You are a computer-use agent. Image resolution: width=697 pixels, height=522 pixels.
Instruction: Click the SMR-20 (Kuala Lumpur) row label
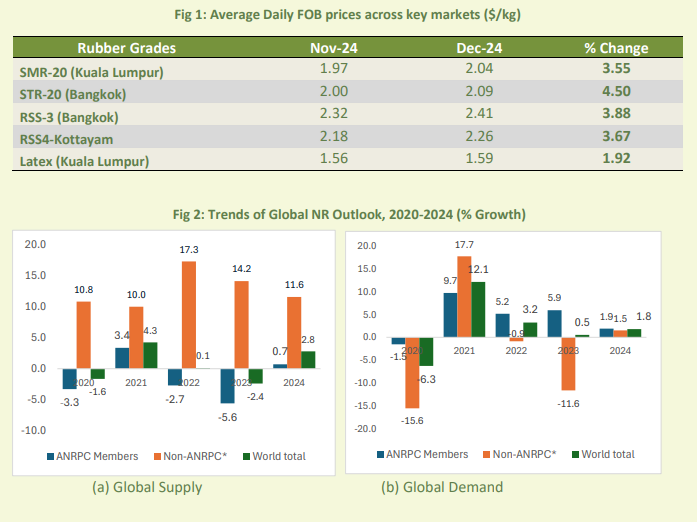[x=91, y=72]
